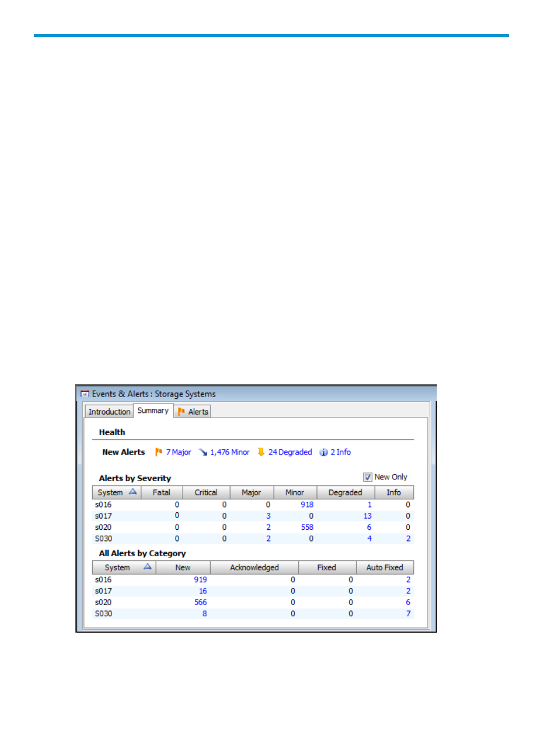Image resolution: width=560 pixels, height=746 pixels.
Task: Open the 2 major alerts for s020
Action: 269,527
